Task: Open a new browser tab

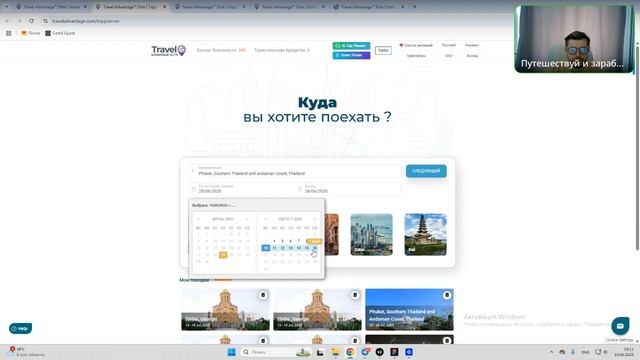Action: 414,7
